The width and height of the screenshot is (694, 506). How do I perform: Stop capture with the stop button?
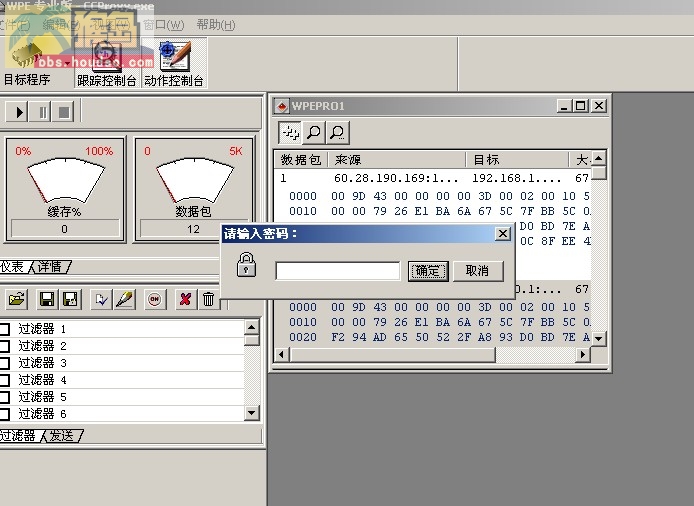pyautogui.click(x=64, y=112)
